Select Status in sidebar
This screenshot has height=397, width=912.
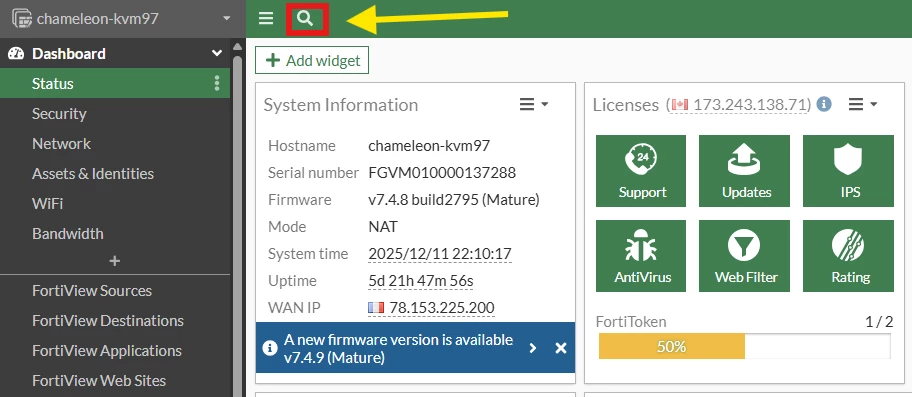pos(115,83)
